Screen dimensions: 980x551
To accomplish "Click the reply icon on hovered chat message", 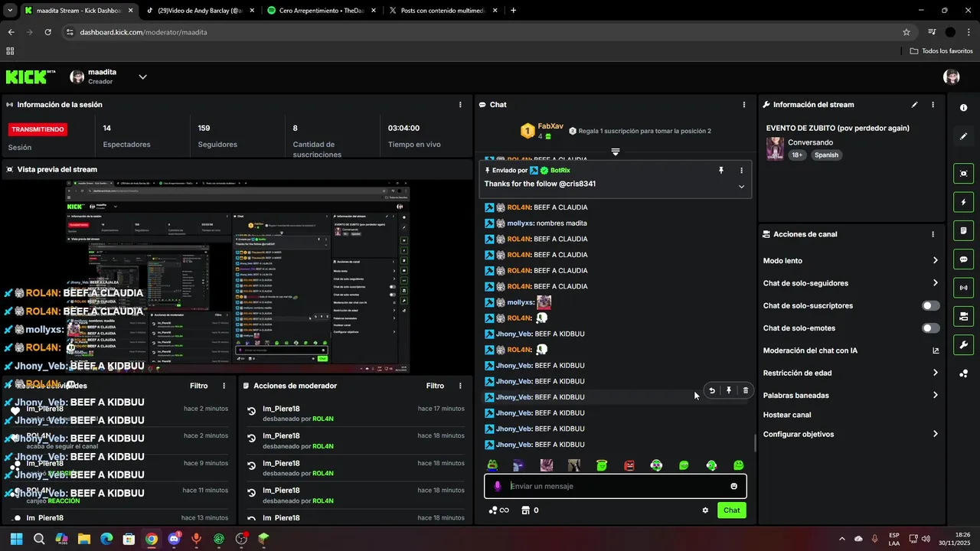I will [x=711, y=390].
